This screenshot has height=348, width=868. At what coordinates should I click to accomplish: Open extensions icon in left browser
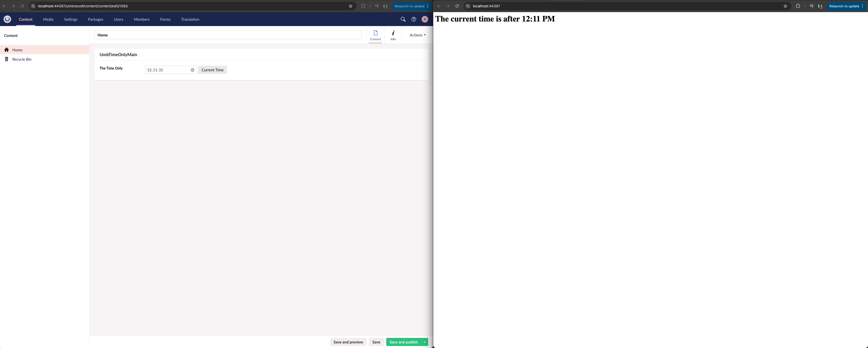363,6
